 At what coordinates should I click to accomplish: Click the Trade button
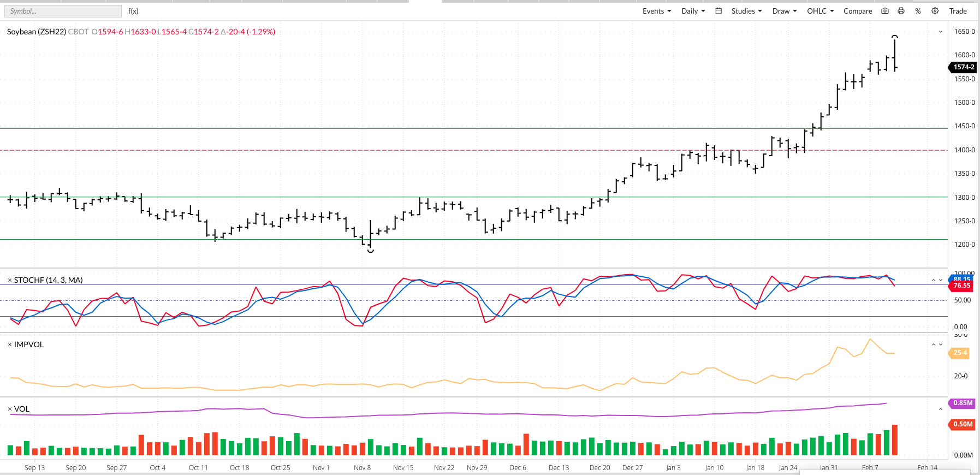[x=958, y=11]
